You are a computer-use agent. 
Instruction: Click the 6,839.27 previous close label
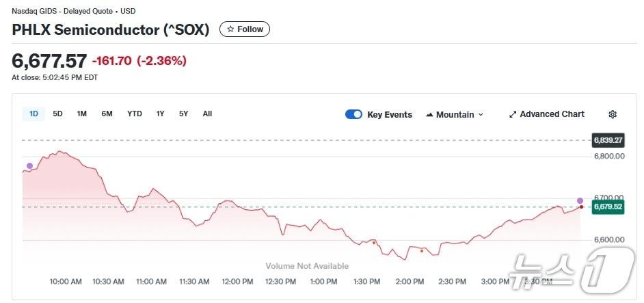[608, 140]
